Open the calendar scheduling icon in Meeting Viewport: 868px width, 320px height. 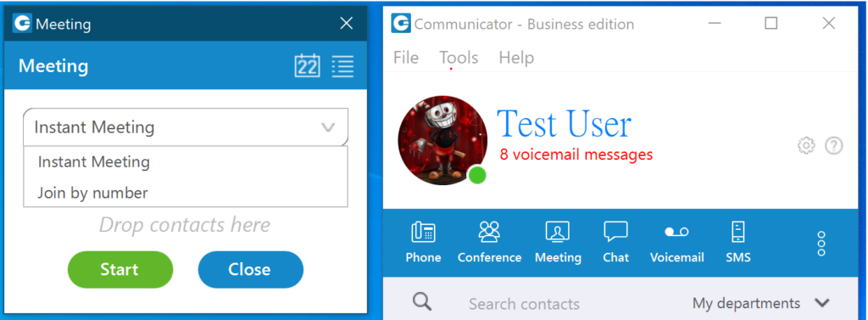[x=307, y=66]
